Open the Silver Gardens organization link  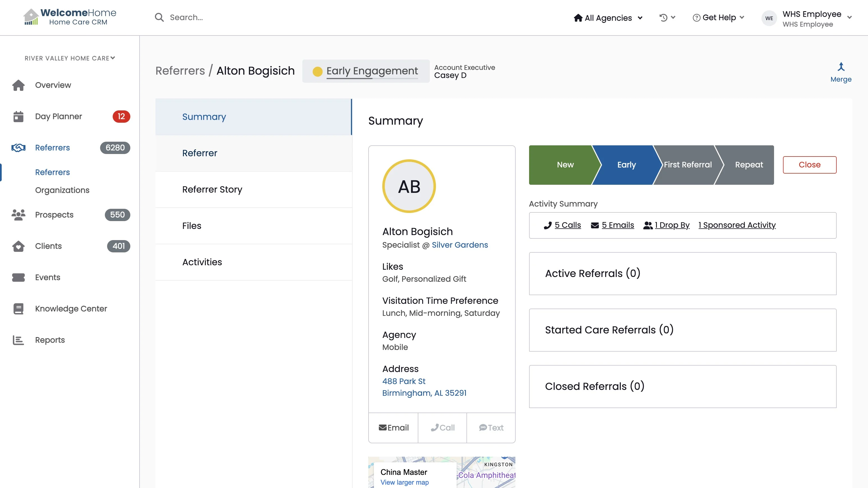coord(460,245)
